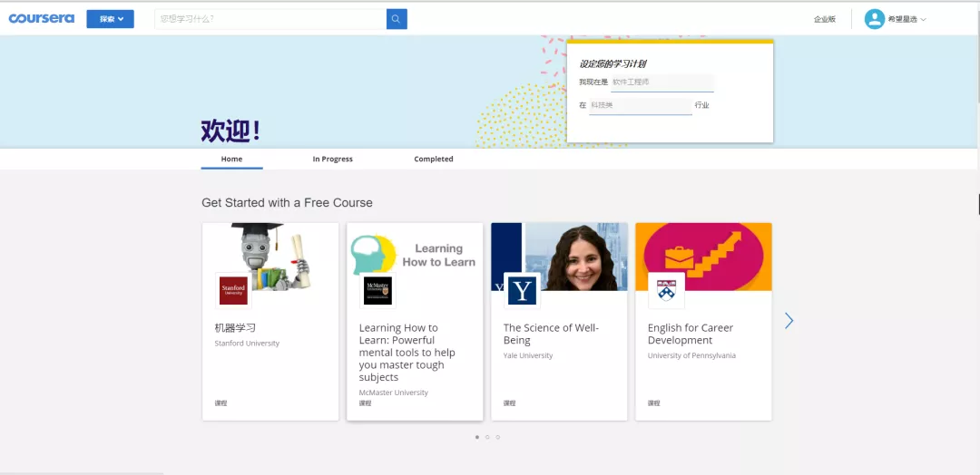Open English for Career Development title
The width and height of the screenshot is (980, 475).
(x=691, y=334)
